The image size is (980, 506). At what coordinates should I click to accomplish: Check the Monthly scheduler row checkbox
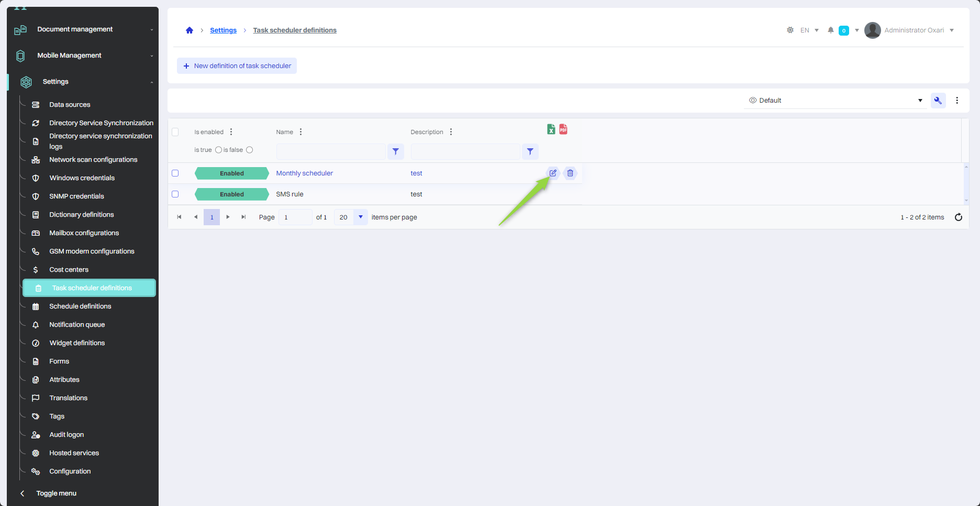(175, 173)
